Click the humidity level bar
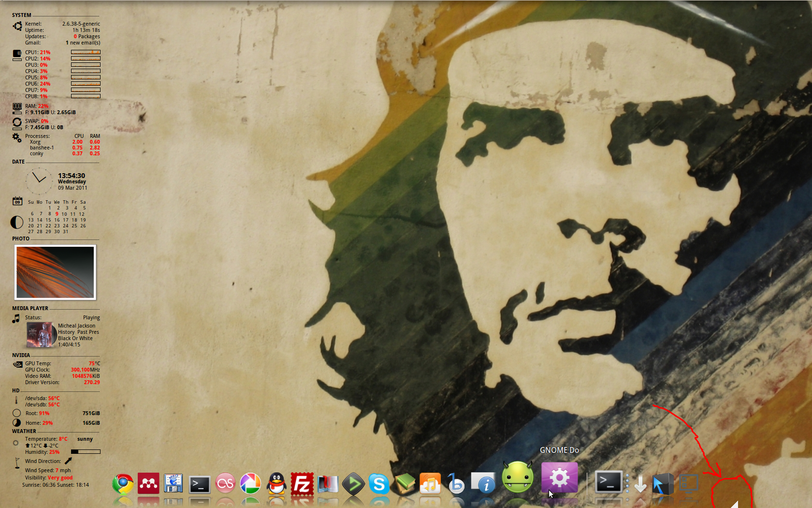The height and width of the screenshot is (508, 812). click(x=86, y=451)
